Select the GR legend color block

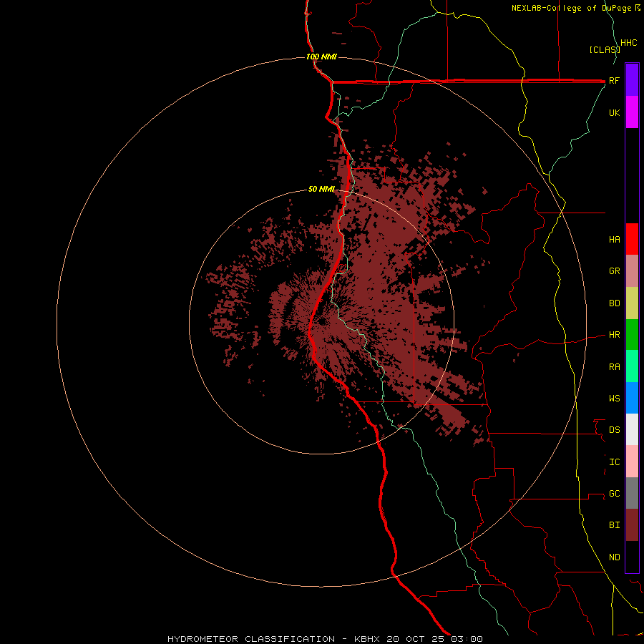tap(632, 271)
